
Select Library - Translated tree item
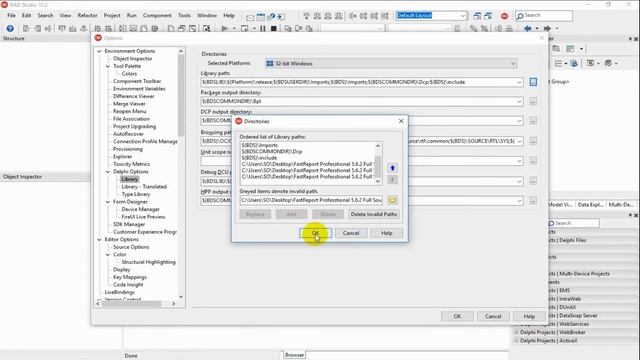pos(144,187)
